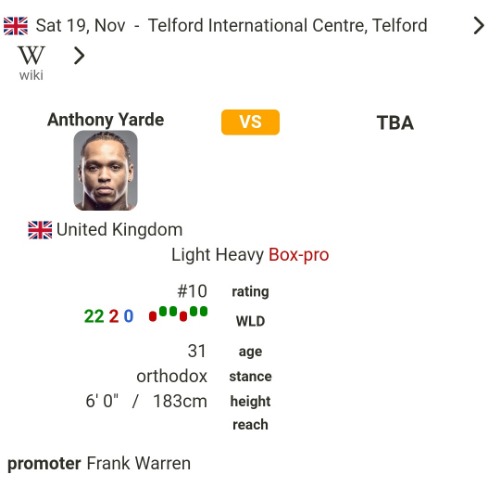Select the green 22 wins number

(94, 316)
